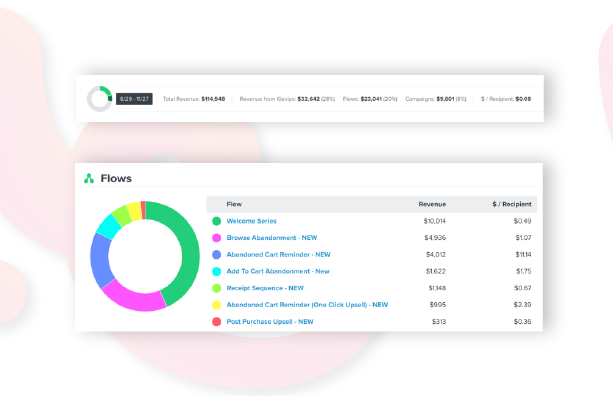This screenshot has height=396, width=613.
Task: Click the blue donut chart segment
Action: pyautogui.click(x=99, y=259)
